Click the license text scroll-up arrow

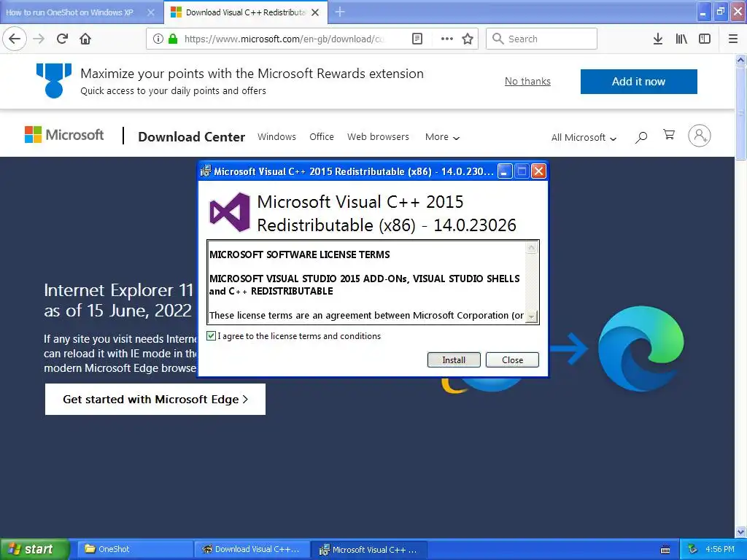pos(532,247)
